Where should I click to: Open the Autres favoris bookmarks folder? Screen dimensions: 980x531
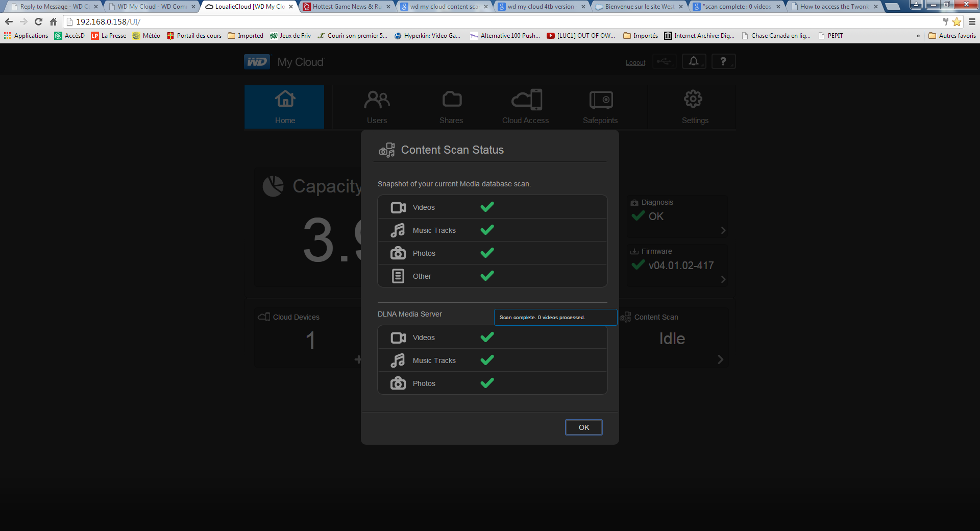click(952, 36)
